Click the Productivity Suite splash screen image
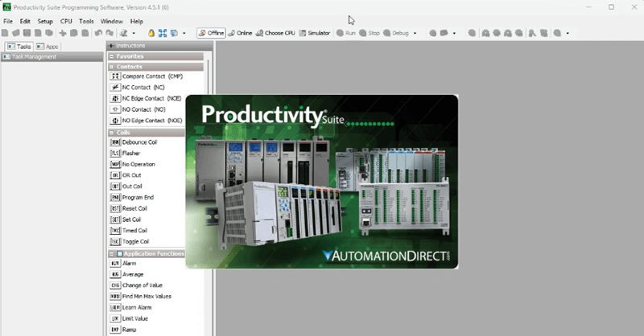644x336 pixels. click(322, 181)
